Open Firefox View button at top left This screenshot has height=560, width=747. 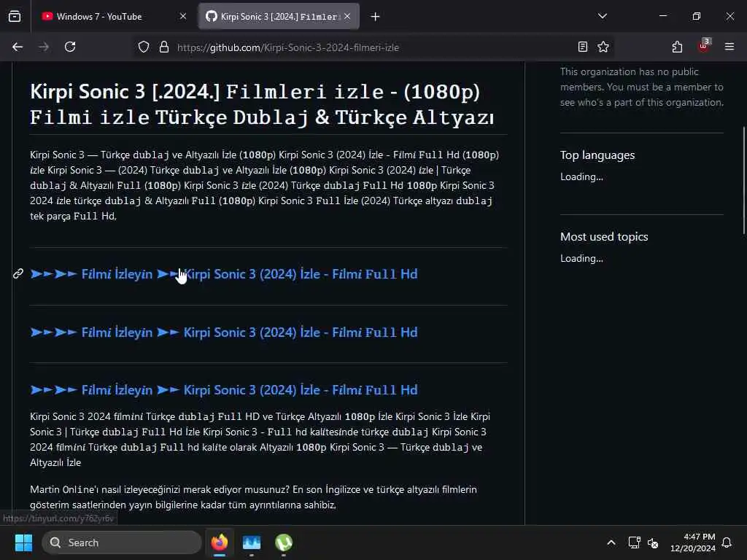tap(15, 17)
